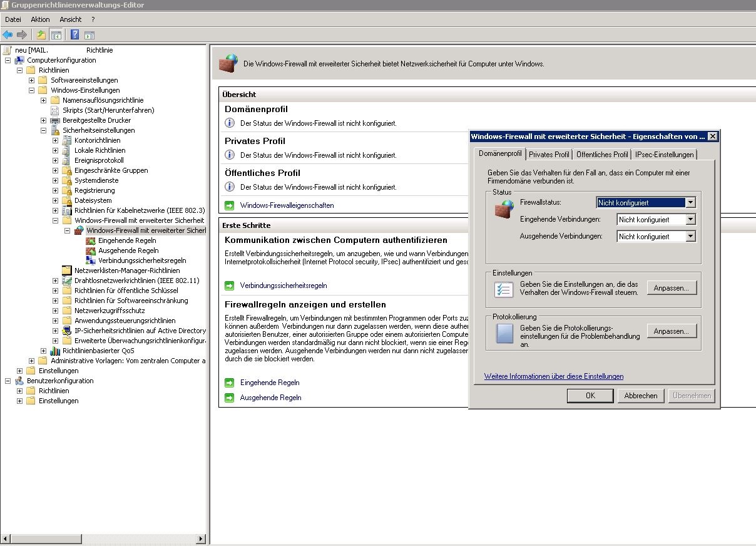Switch to the Öffentliches Profil tab
The width and height of the screenshot is (756, 546).
[x=602, y=155]
